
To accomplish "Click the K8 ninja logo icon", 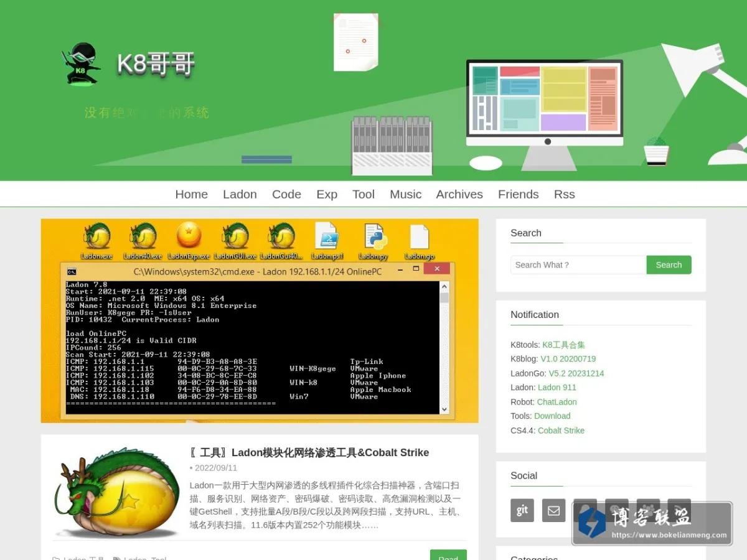I will 82,63.
